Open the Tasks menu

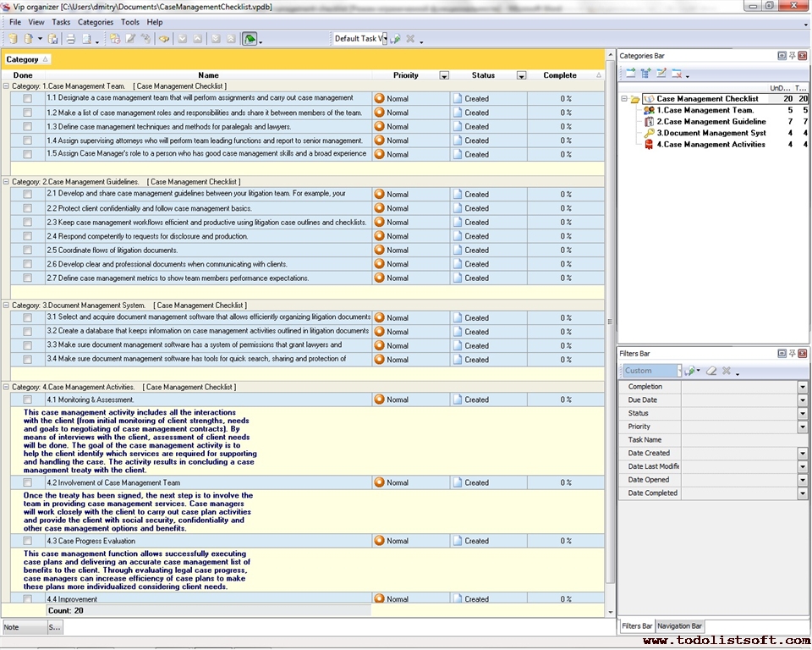(x=61, y=22)
